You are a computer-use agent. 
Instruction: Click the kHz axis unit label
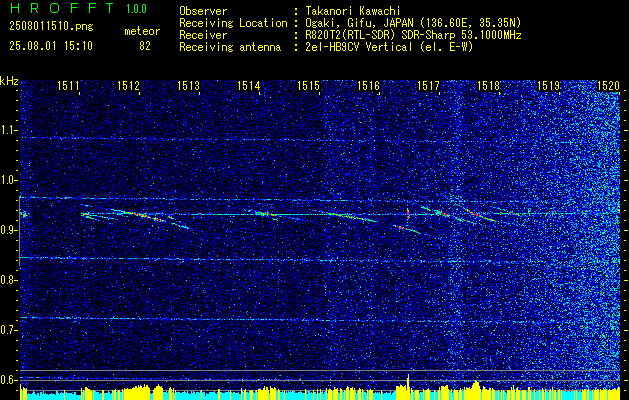point(9,81)
